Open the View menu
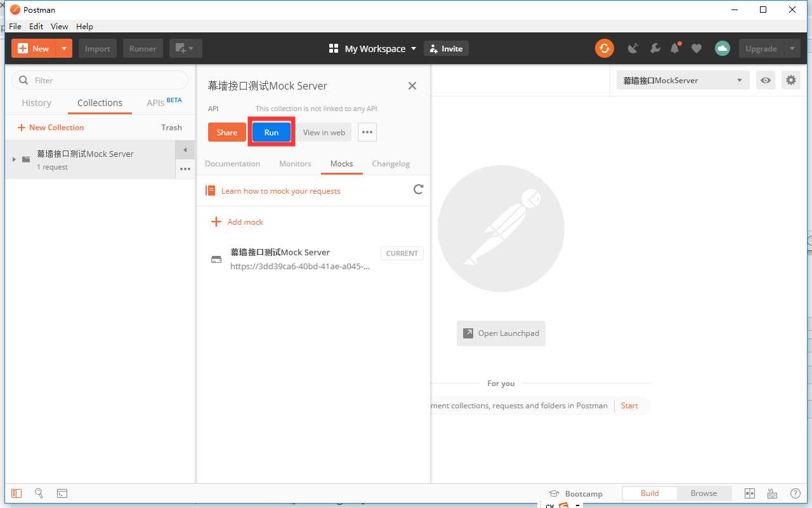The width and height of the screenshot is (812, 508). pos(59,26)
